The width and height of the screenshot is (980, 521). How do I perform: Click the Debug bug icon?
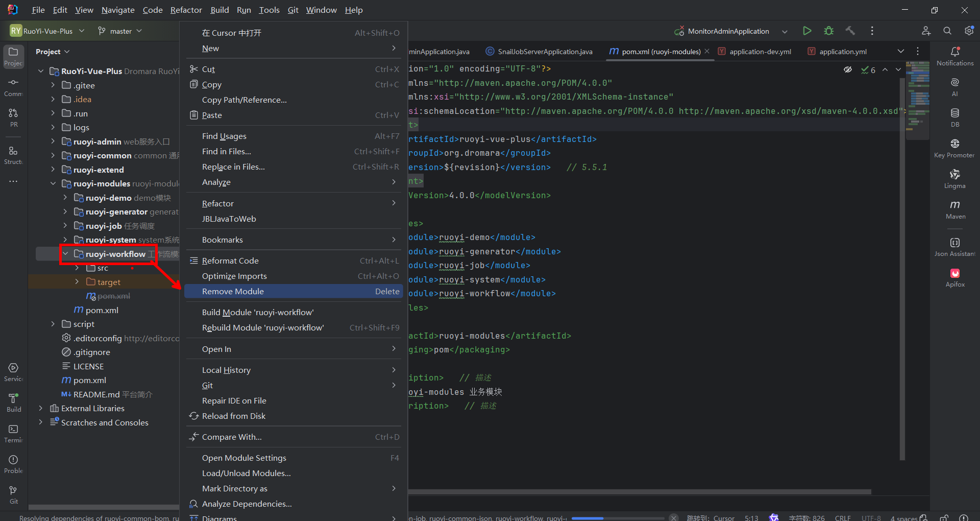(x=829, y=31)
